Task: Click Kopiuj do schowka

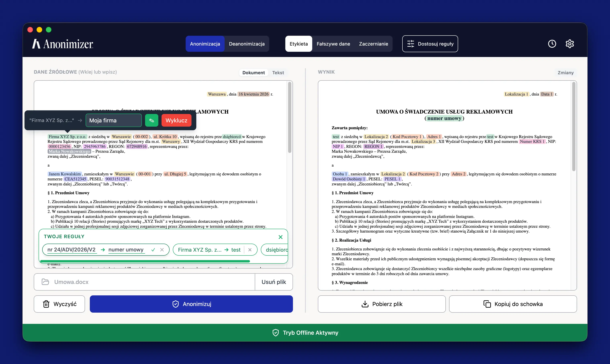Action: click(x=513, y=304)
